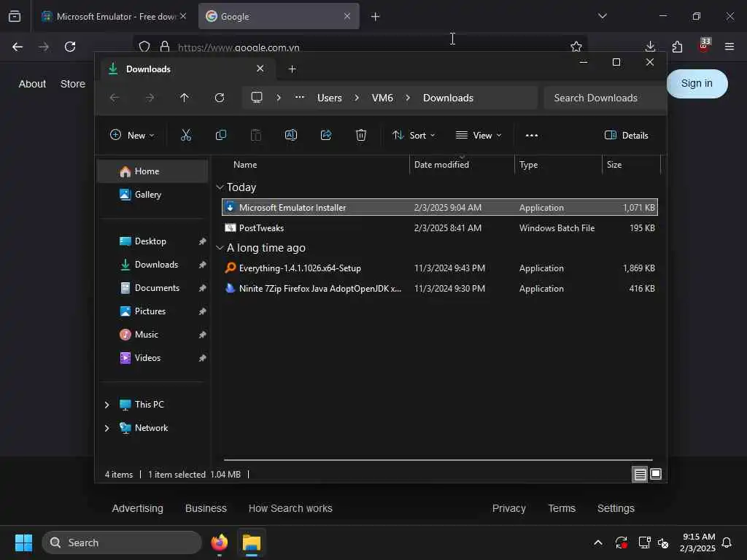Select the PostTweaks batch file row

click(440, 227)
